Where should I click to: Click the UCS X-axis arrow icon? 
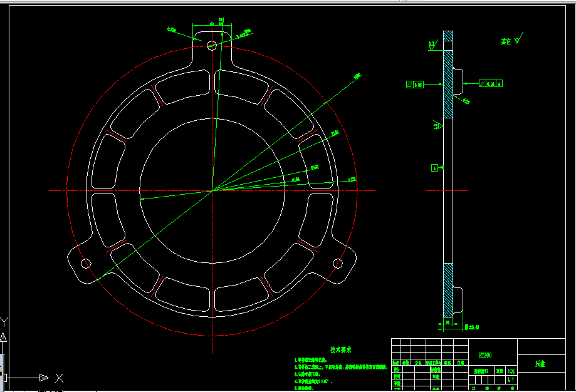tap(44, 378)
